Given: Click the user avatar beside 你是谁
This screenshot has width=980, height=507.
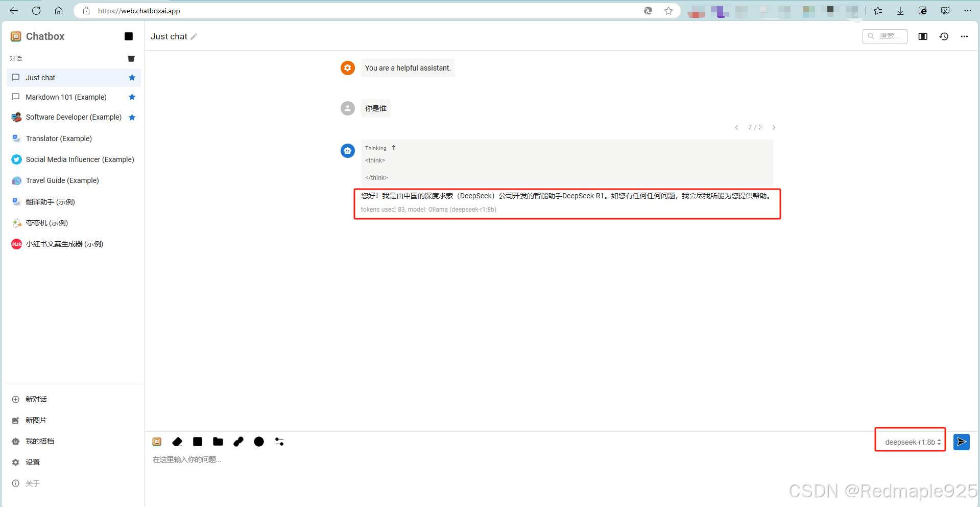Looking at the screenshot, I should coord(348,108).
